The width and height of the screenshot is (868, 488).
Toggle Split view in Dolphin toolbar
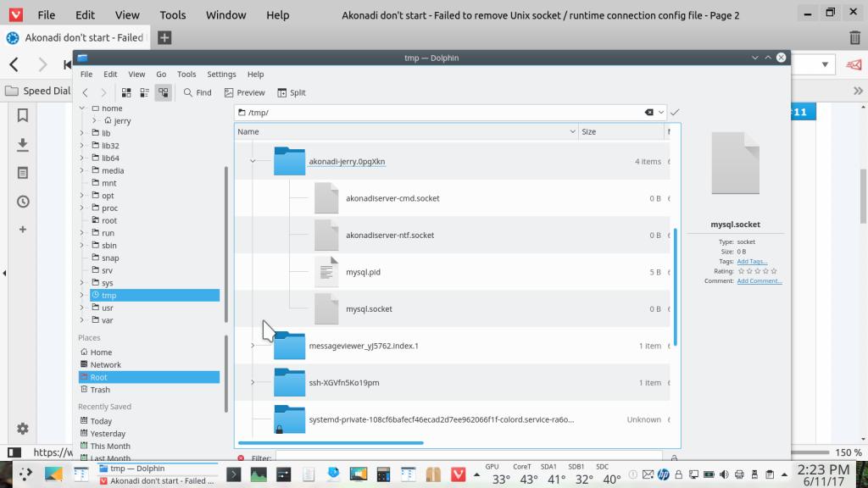(x=291, y=92)
